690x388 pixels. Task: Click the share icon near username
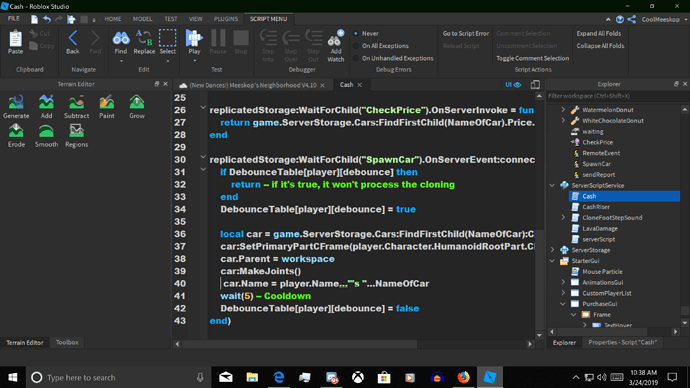631,19
